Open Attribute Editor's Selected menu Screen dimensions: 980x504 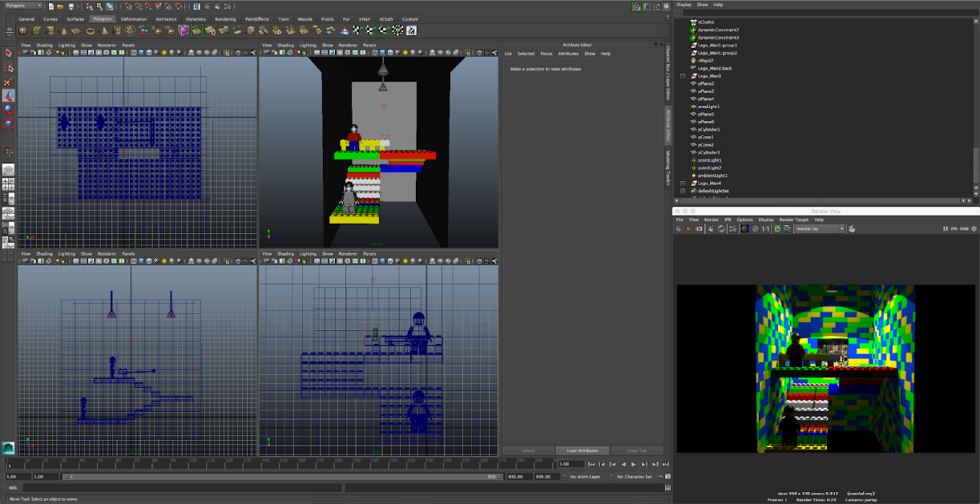[526, 54]
